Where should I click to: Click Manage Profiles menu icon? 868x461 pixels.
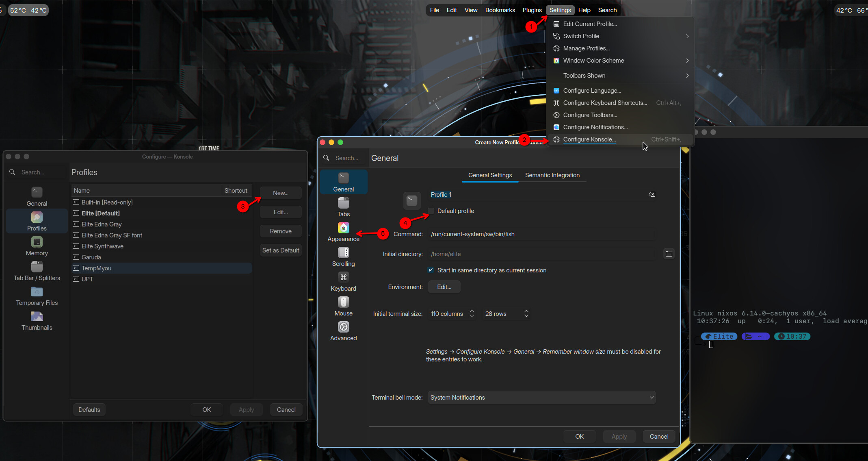(x=556, y=48)
